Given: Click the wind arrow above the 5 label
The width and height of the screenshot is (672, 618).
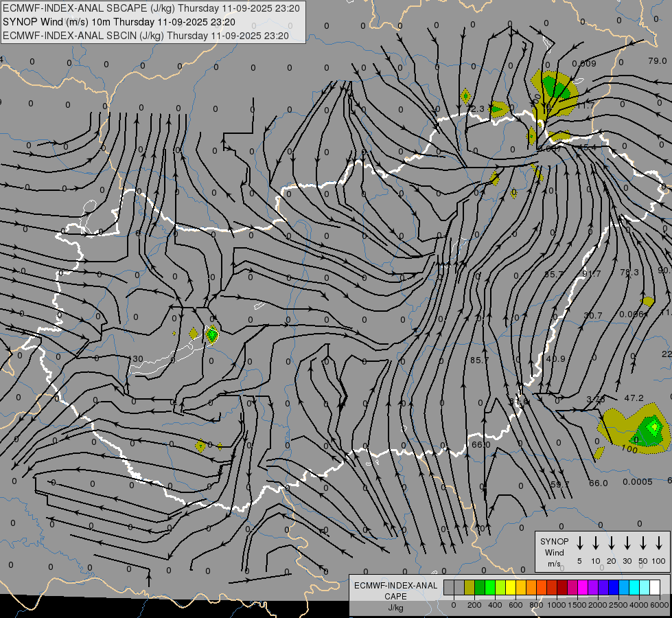Looking at the screenshot, I should [x=579, y=543].
